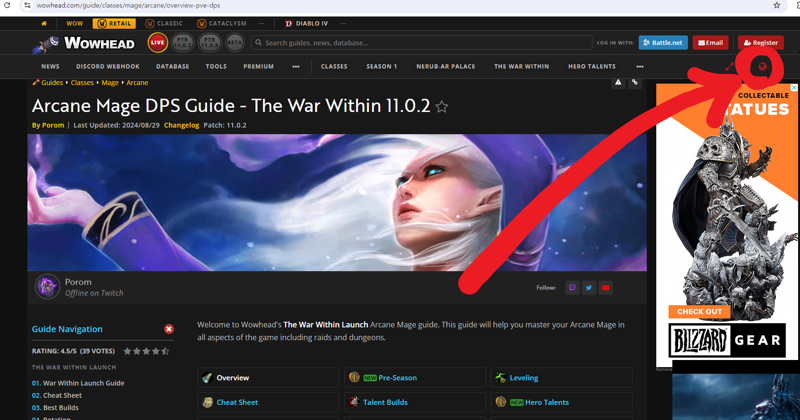The image size is (800, 420).
Task: Open the Database menu
Action: coord(172,66)
